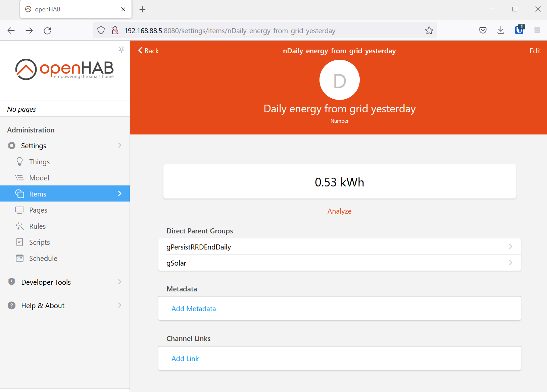Open the Things section
Screen dimensions: 547x392
39,162
